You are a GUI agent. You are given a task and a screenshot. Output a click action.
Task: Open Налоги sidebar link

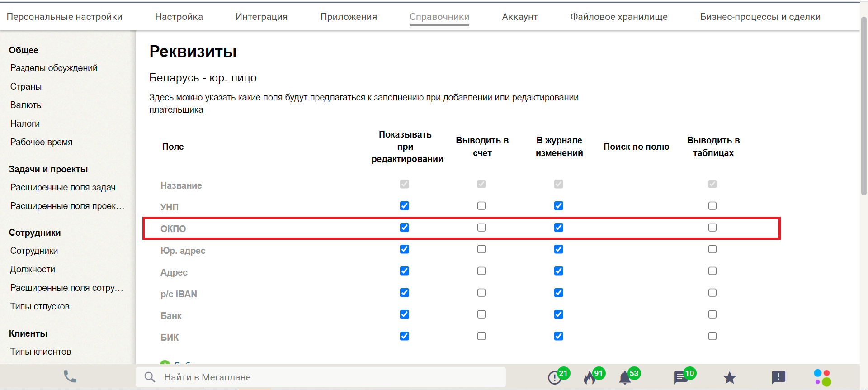tap(25, 124)
